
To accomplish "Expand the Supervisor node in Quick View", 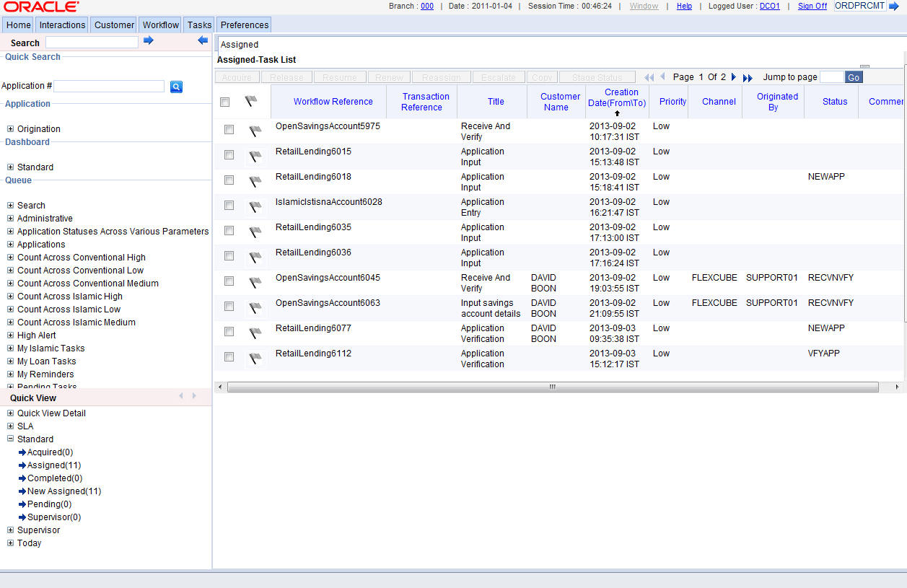I will (11, 530).
